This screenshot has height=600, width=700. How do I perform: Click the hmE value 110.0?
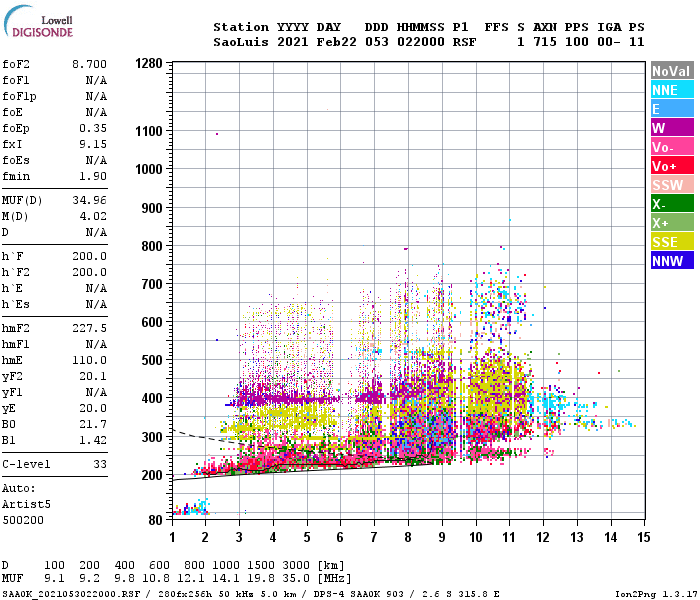(x=90, y=360)
